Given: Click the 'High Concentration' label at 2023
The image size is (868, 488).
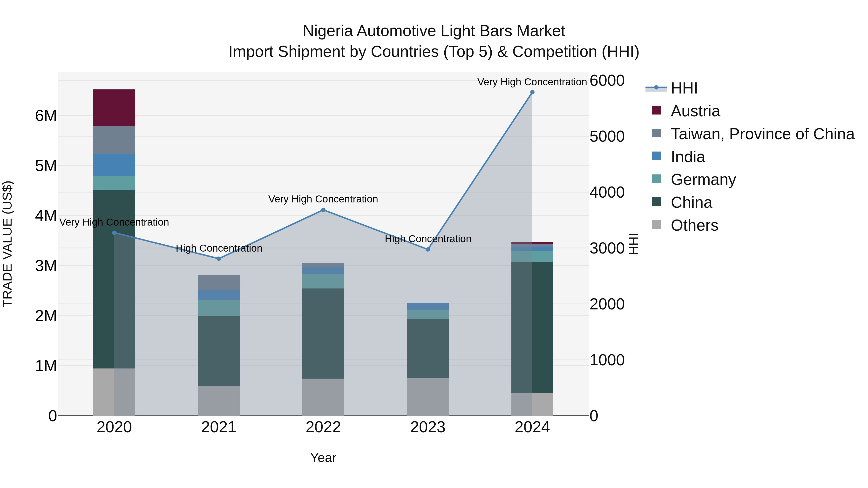Looking at the screenshot, I should click(x=428, y=239).
